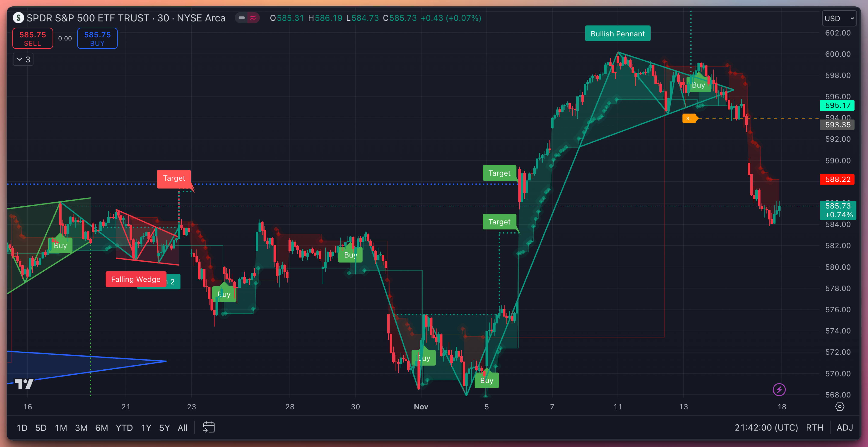The height and width of the screenshot is (447, 868).
Task: Click the Buy signal marker on Oct 30
Action: tap(350, 255)
